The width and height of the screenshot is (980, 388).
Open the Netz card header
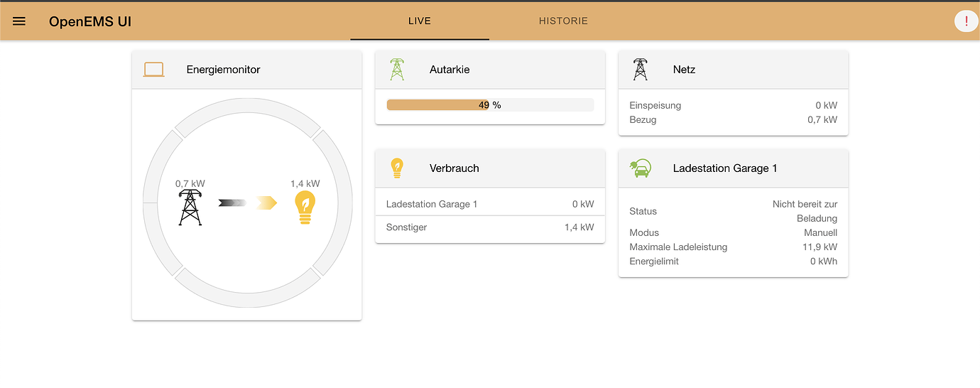pyautogui.click(x=733, y=70)
